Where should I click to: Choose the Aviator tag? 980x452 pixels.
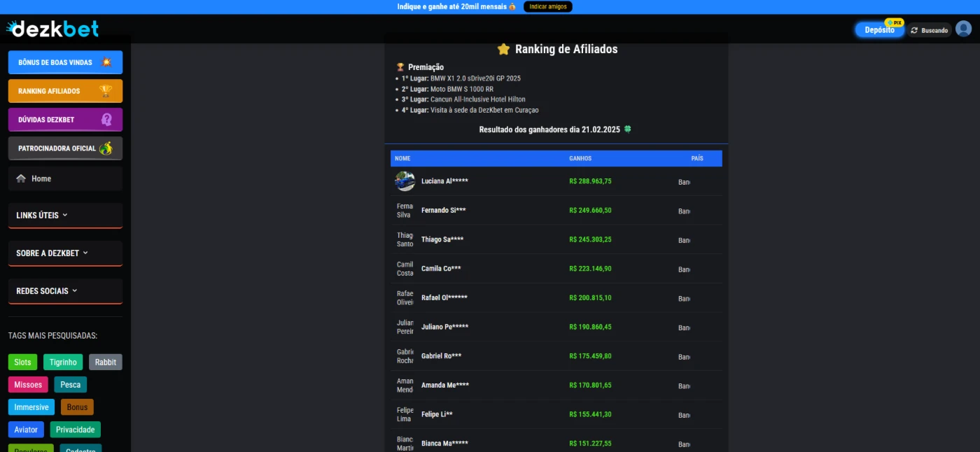[x=26, y=430]
